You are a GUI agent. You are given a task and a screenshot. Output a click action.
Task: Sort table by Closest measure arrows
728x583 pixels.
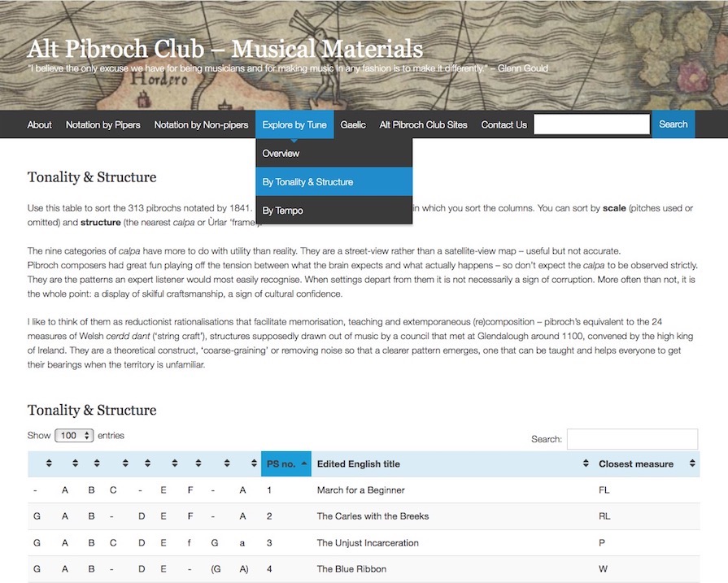tap(692, 463)
